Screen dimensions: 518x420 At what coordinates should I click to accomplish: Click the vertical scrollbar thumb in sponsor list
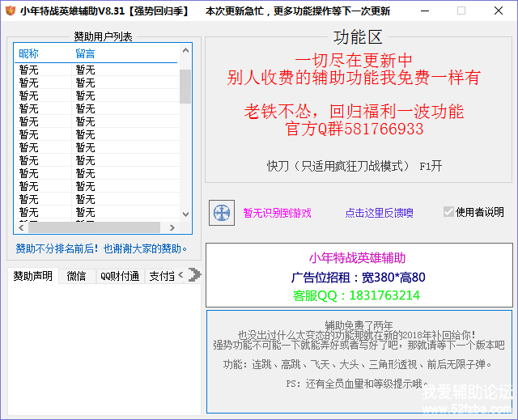(185, 86)
